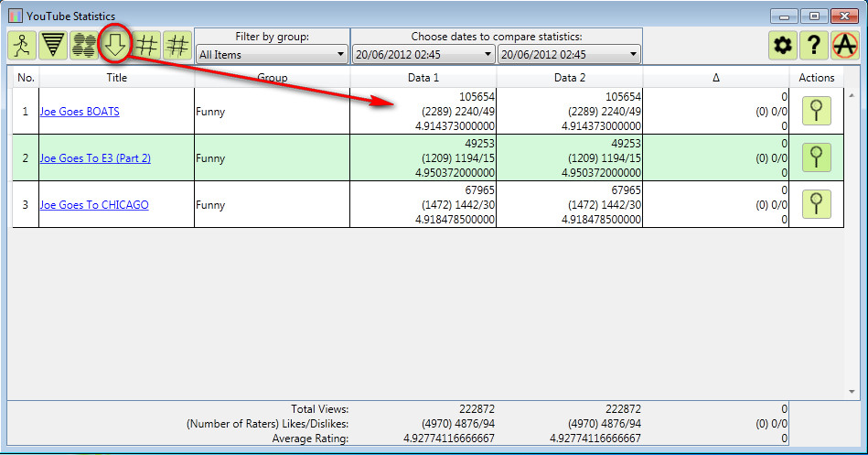
Task: Open help with the question mark icon
Action: (813, 45)
